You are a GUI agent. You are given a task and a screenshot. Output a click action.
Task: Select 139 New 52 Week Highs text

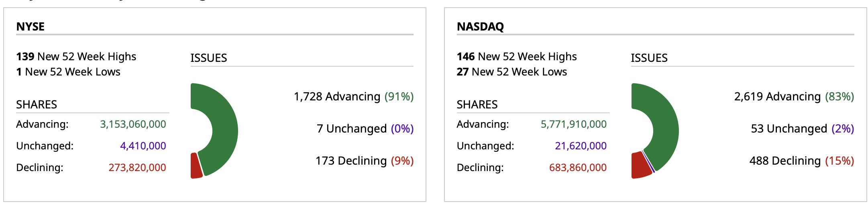(76, 57)
